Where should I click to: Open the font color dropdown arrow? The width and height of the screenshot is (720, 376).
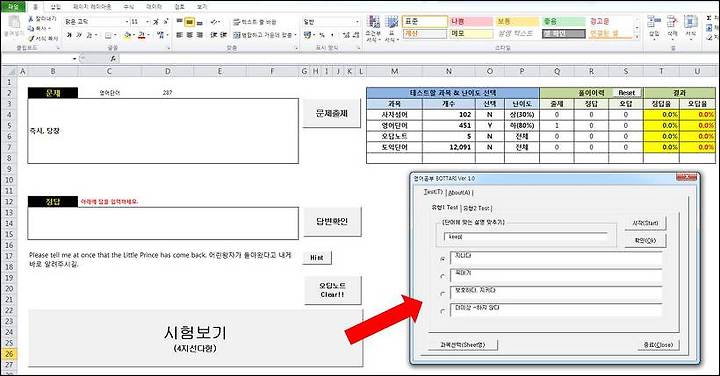(149, 35)
